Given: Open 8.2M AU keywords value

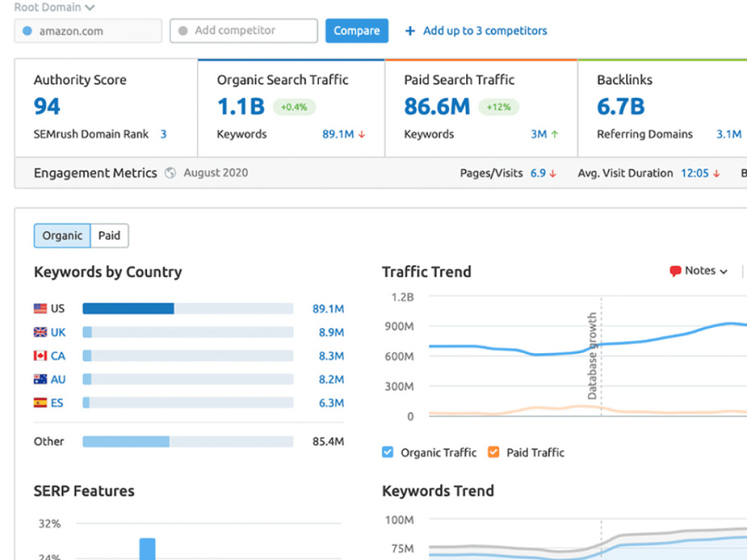Looking at the screenshot, I should point(332,379).
